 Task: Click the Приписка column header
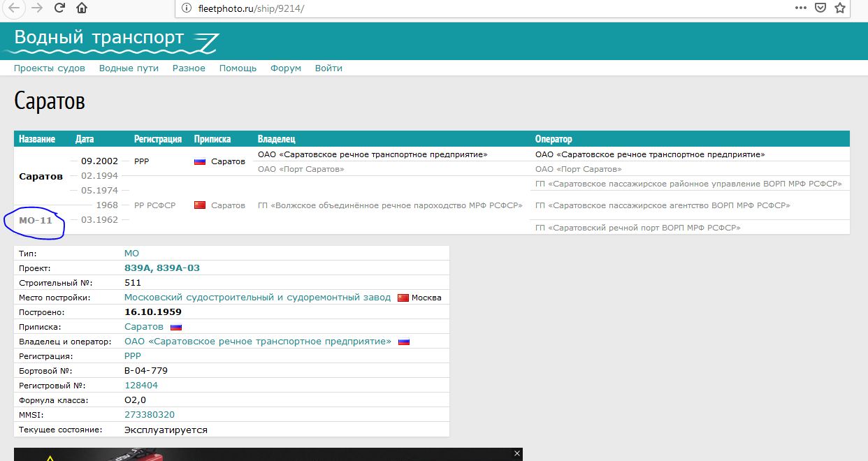pos(212,139)
